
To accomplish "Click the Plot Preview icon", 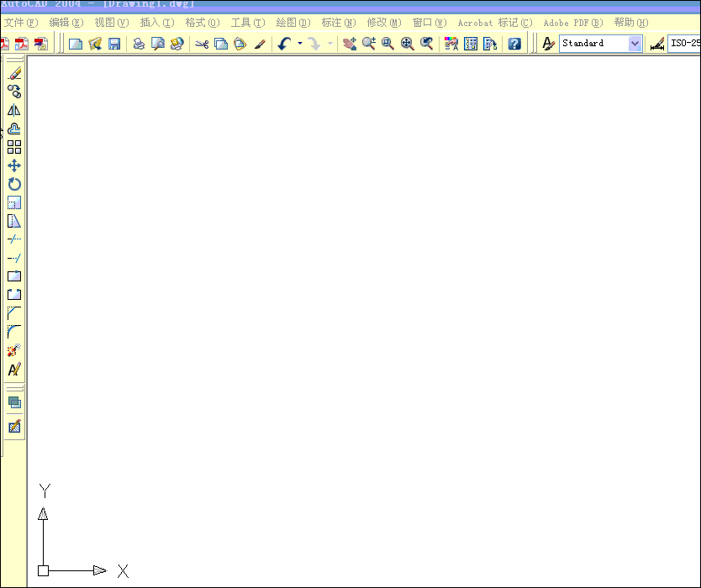I will (x=158, y=44).
